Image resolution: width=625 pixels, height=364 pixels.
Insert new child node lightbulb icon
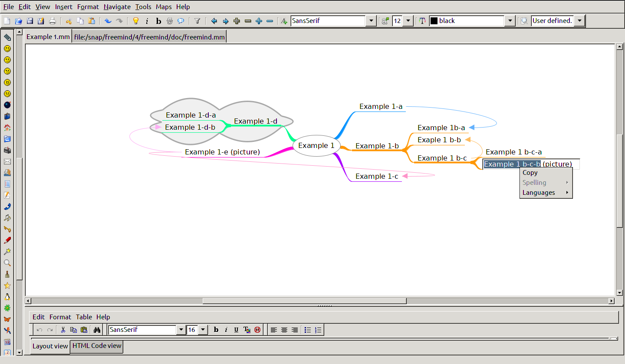tap(135, 21)
